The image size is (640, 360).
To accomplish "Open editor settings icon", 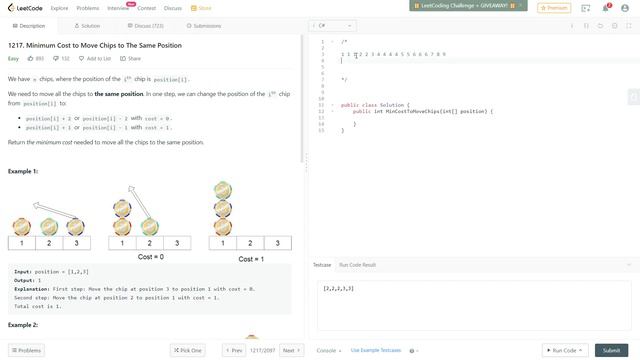I will [x=615, y=26].
